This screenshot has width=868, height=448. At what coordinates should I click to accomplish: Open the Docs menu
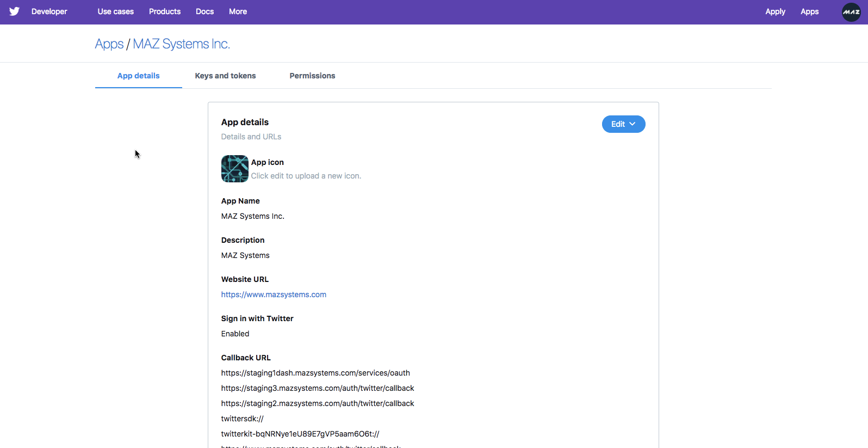coord(204,11)
